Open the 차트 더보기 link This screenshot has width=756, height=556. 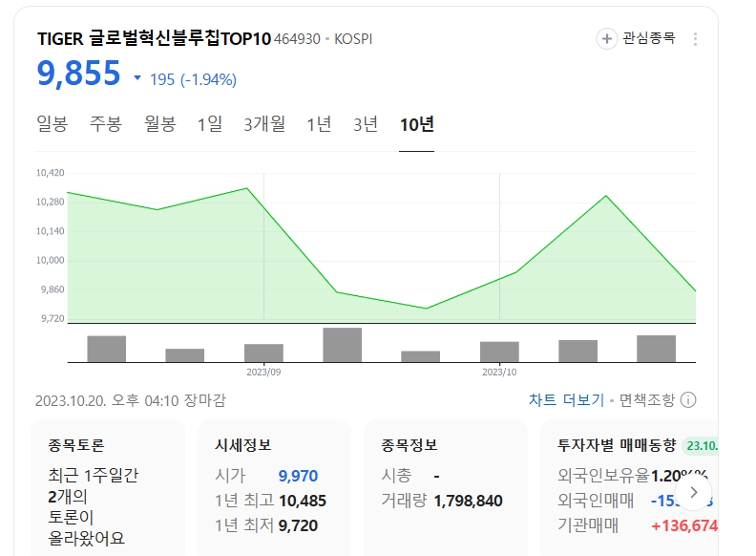566,400
